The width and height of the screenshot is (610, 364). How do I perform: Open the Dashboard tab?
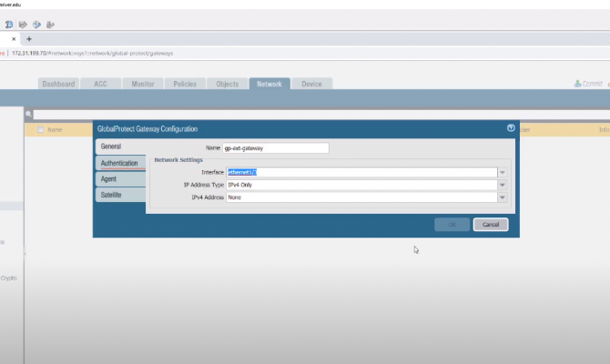click(58, 84)
